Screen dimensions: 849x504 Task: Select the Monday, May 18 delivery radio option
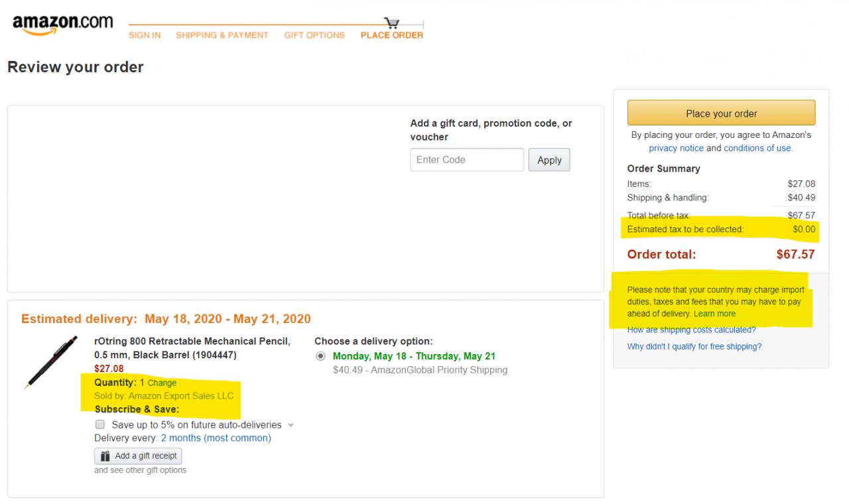[x=321, y=356]
